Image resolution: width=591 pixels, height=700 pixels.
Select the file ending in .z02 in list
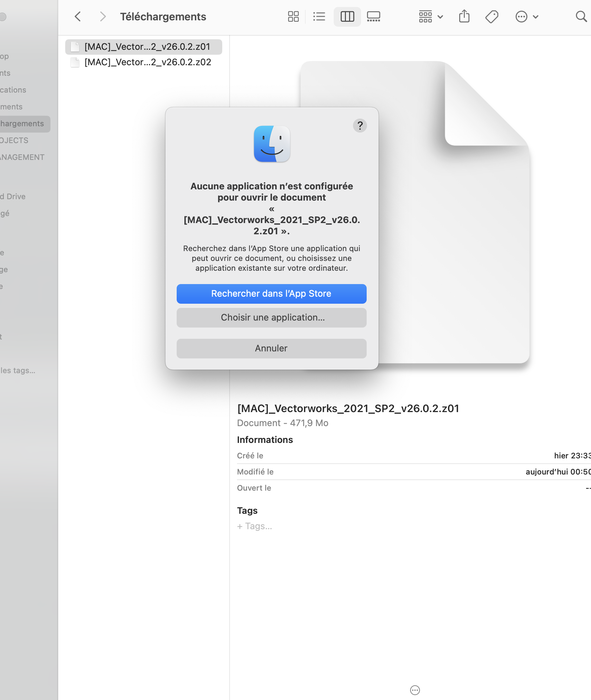144,62
